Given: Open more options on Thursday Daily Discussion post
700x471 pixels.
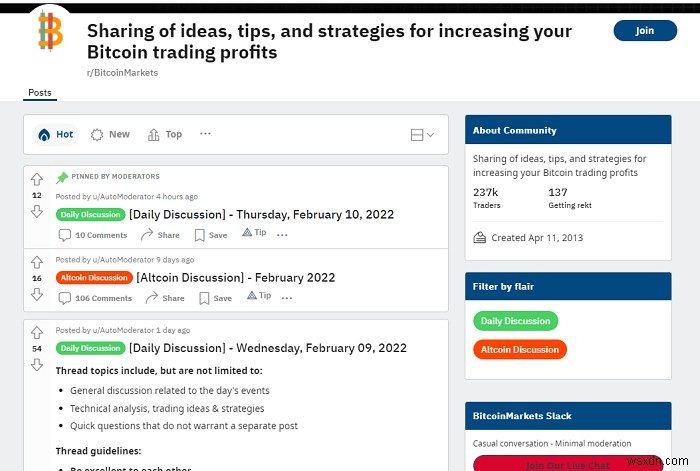Looking at the screenshot, I should click(x=282, y=235).
